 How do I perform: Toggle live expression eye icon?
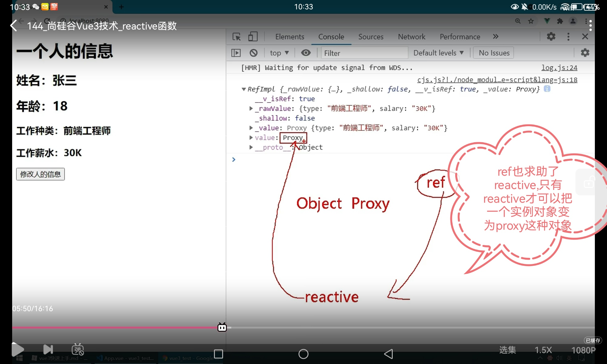click(306, 53)
